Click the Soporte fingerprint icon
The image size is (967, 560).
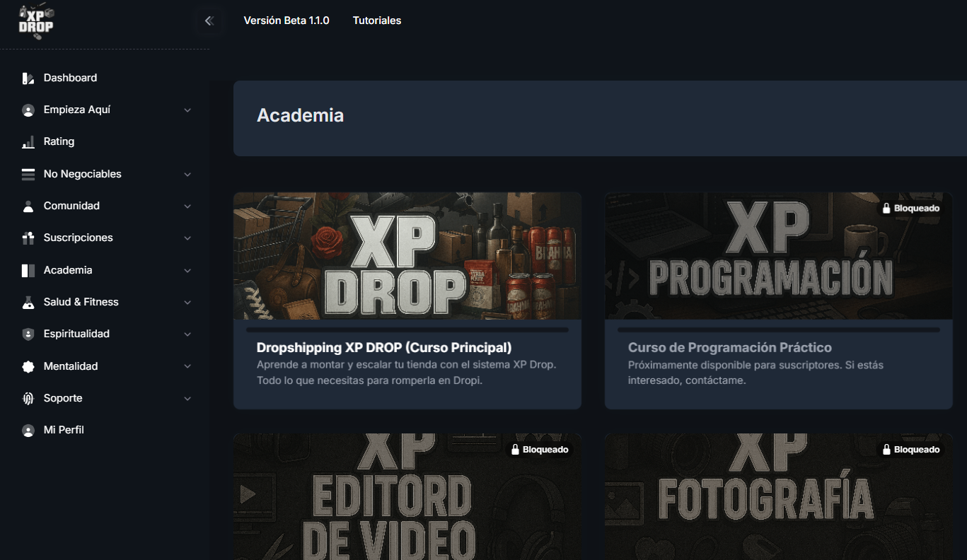28,399
